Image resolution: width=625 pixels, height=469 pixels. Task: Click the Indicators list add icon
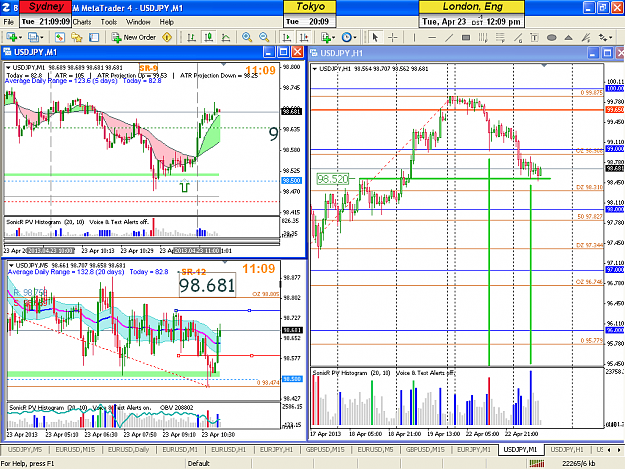click(x=326, y=37)
